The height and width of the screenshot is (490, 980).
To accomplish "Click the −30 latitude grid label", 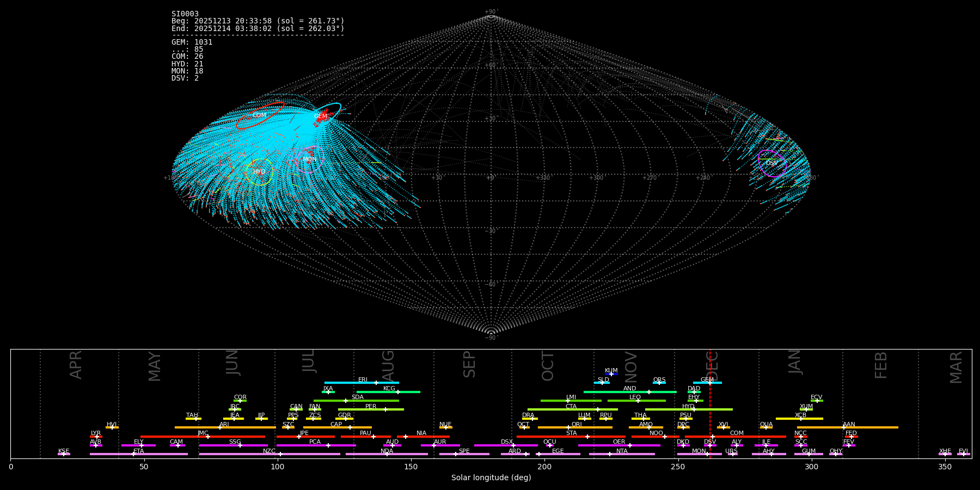I will coord(491,231).
